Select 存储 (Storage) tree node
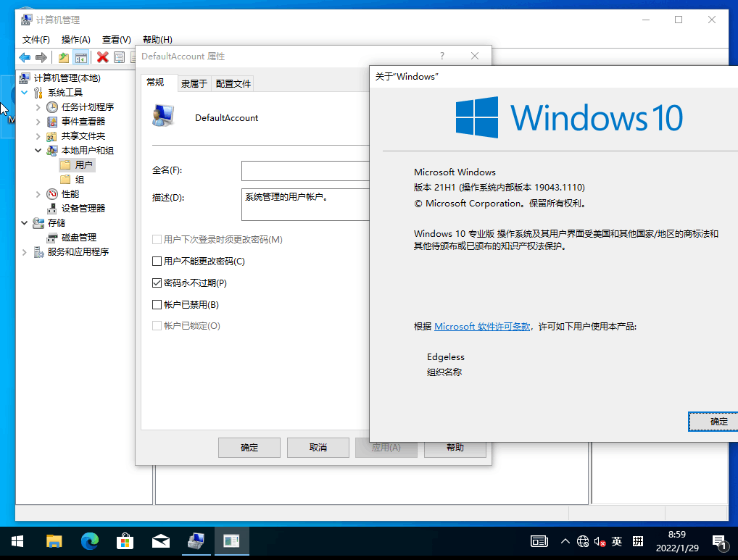Viewport: 738px width, 560px height. pyautogui.click(x=57, y=223)
